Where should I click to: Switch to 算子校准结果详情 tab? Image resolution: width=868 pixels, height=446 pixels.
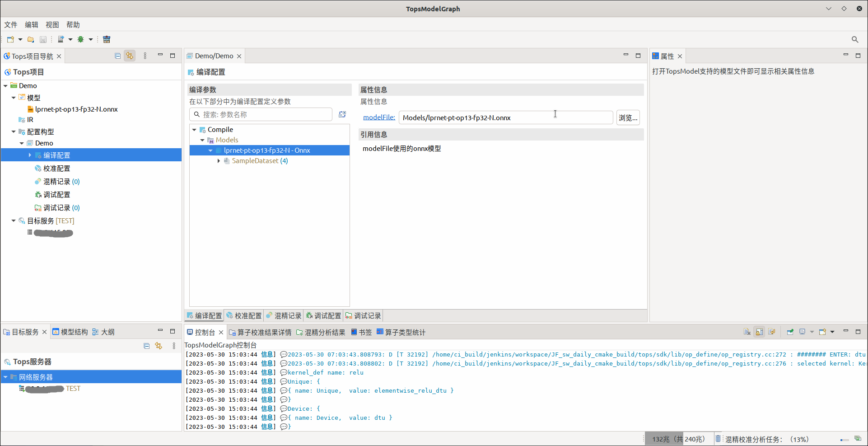[x=260, y=332]
